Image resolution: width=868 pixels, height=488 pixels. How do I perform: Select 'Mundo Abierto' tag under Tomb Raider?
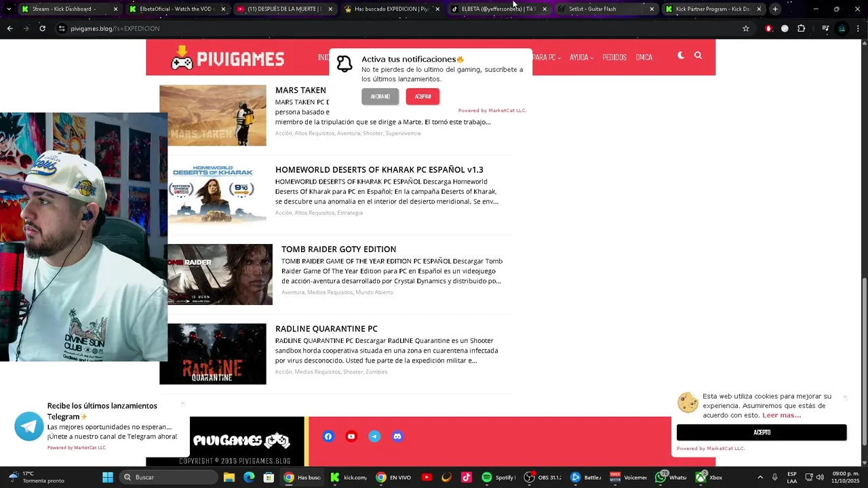click(x=374, y=292)
